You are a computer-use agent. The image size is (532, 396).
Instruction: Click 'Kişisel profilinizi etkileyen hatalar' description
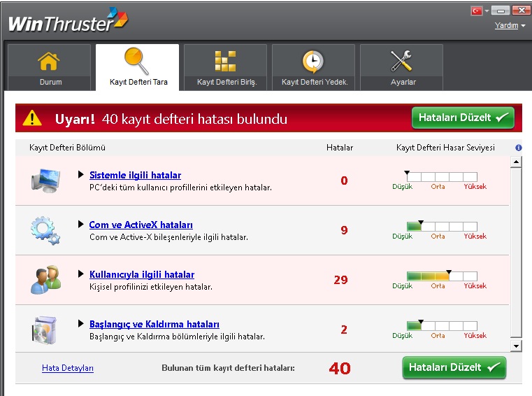pyautogui.click(x=151, y=287)
